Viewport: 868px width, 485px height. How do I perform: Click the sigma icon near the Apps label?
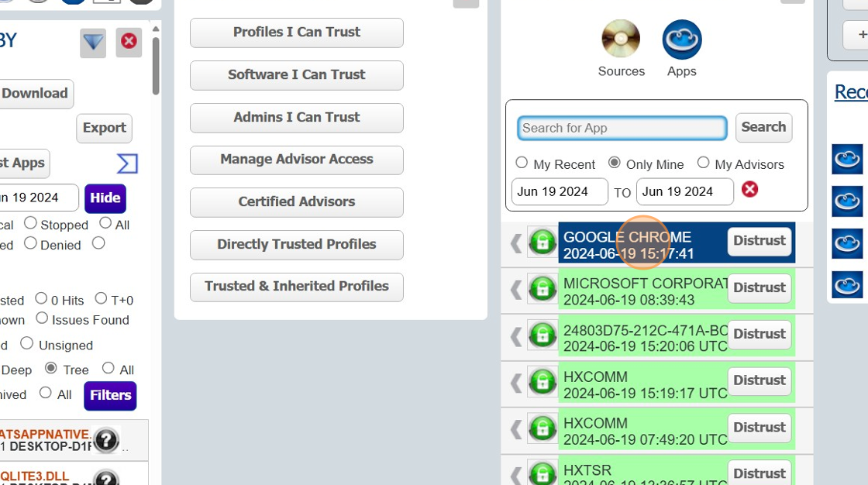tap(126, 163)
